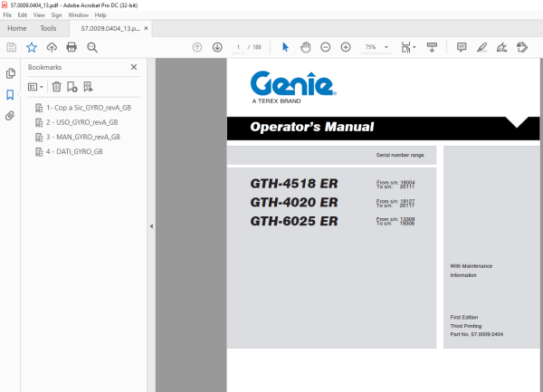Image resolution: width=543 pixels, height=392 pixels.
Task: Open the Sign menu
Action: pos(56,14)
